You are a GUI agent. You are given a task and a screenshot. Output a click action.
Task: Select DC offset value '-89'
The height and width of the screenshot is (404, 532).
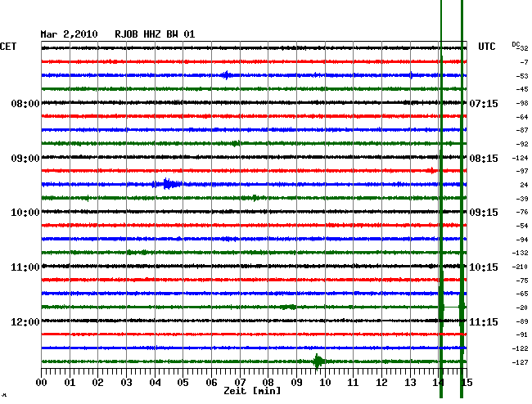(x=522, y=321)
